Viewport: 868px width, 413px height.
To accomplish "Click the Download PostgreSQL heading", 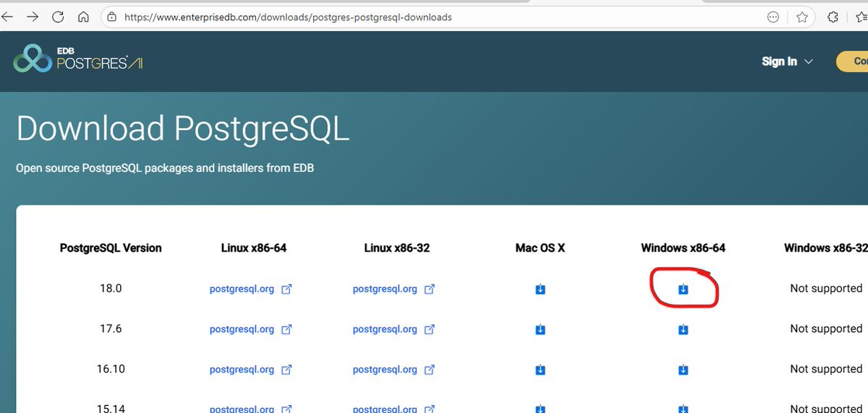I will (x=183, y=129).
